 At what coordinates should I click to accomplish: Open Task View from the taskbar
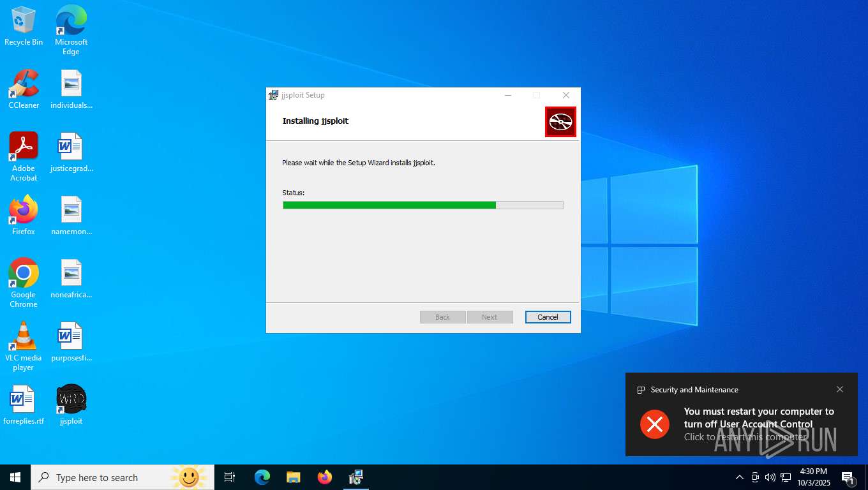(x=230, y=477)
